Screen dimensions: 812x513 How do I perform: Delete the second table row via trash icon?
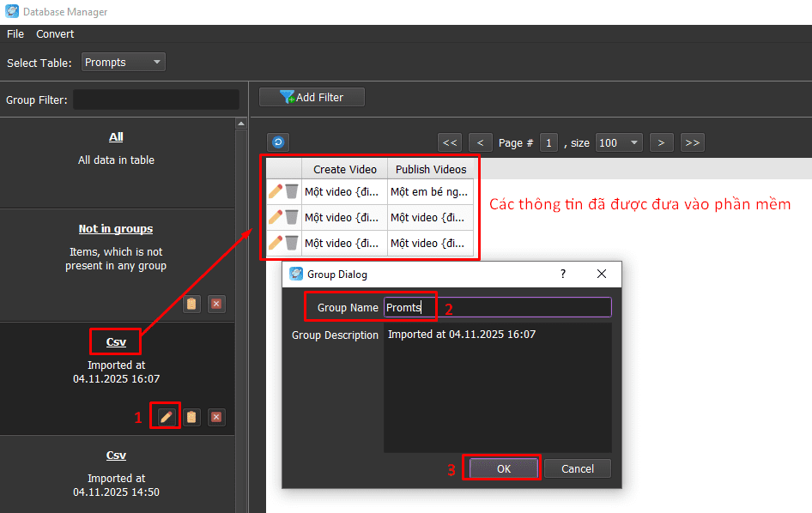point(292,217)
